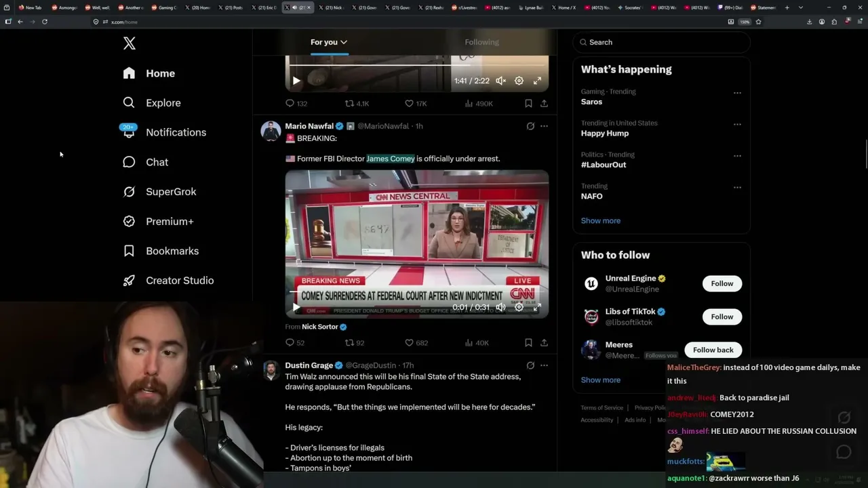Go back using the browser back arrow
The image size is (868, 488).
pyautogui.click(x=20, y=22)
